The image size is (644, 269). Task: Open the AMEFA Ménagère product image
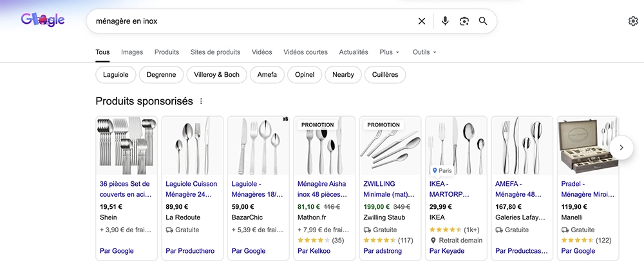click(522, 146)
